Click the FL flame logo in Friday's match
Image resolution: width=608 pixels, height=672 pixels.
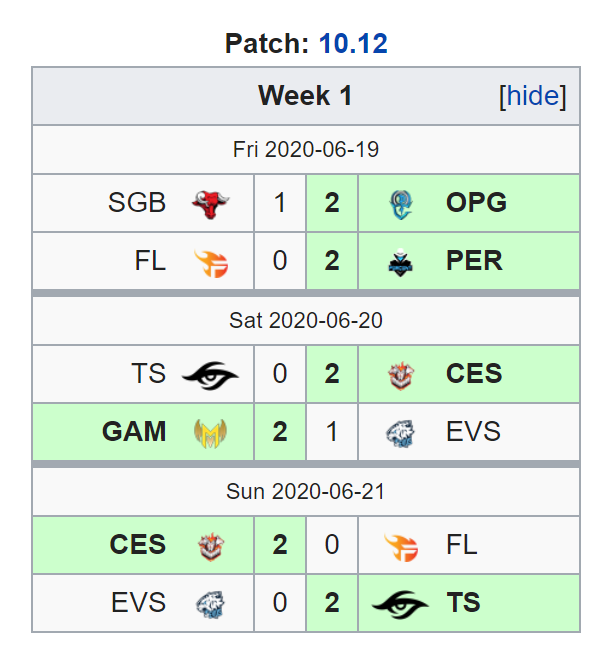[210, 263]
